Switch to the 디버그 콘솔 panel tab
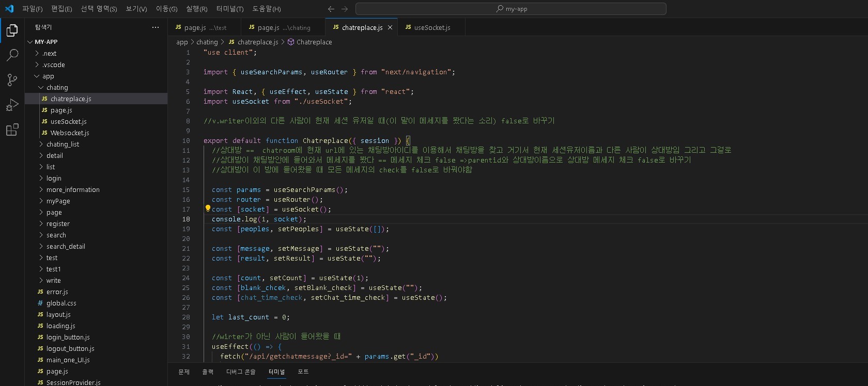This screenshot has width=868, height=386. click(241, 372)
